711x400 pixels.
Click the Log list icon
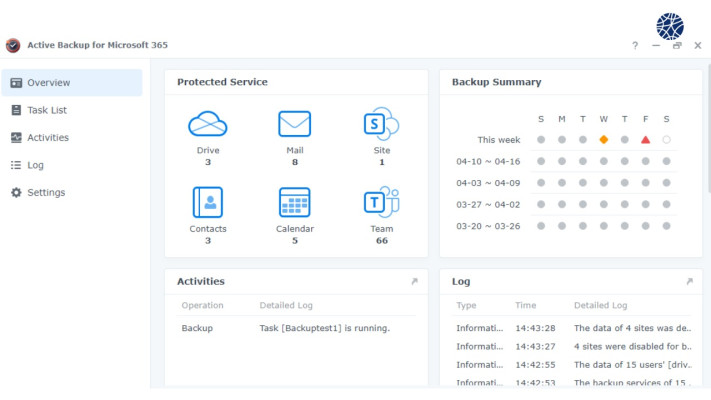pos(16,165)
